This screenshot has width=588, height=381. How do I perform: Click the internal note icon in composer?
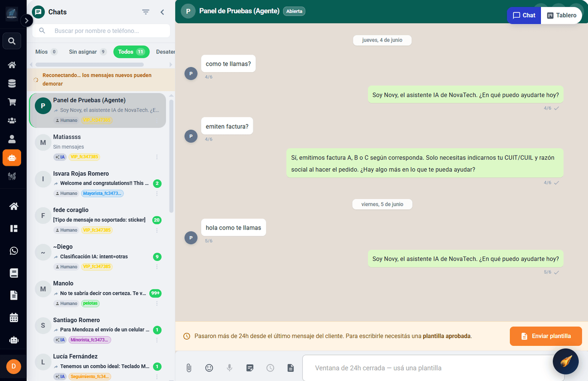[250, 368]
